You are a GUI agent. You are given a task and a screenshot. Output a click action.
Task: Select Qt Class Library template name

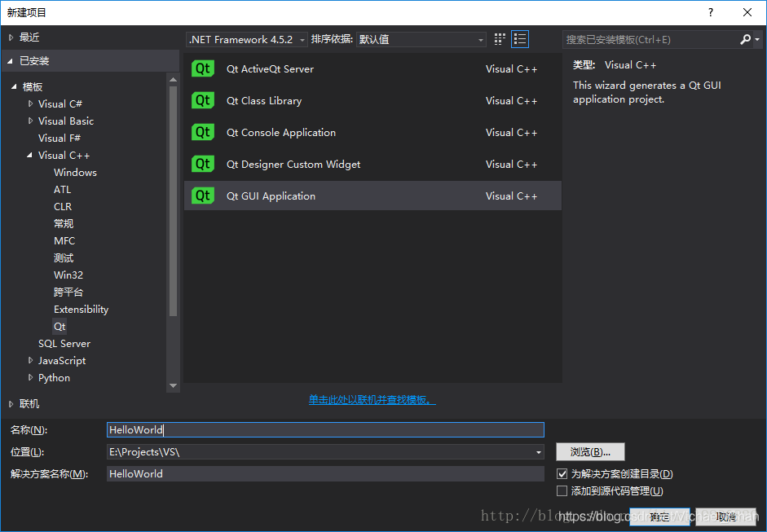264,101
